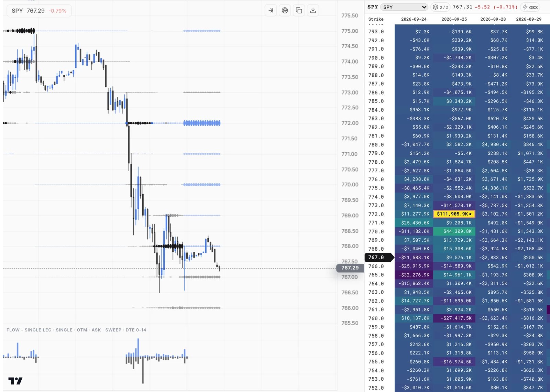
Task: Click strike row label 785.0
Action: click(376, 101)
